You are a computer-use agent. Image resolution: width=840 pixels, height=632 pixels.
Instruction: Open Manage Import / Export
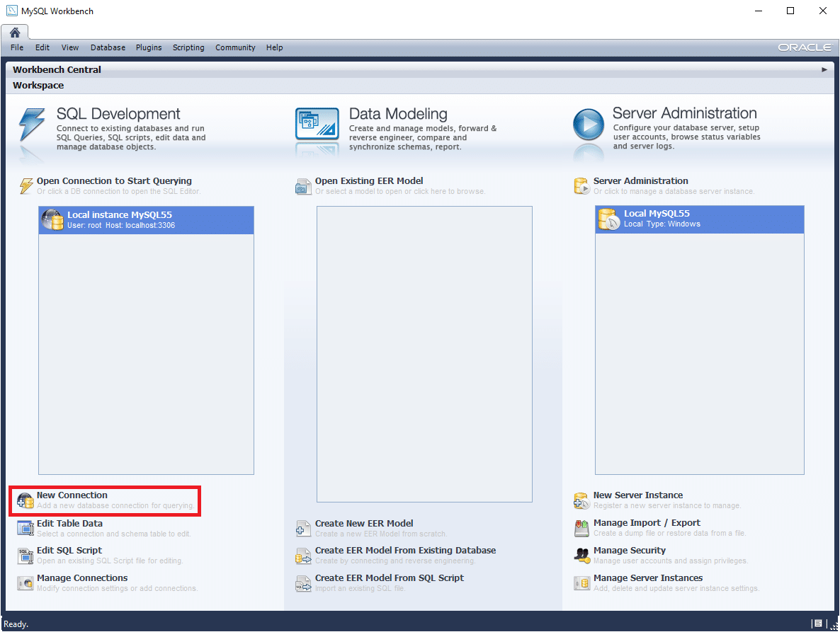[647, 523]
